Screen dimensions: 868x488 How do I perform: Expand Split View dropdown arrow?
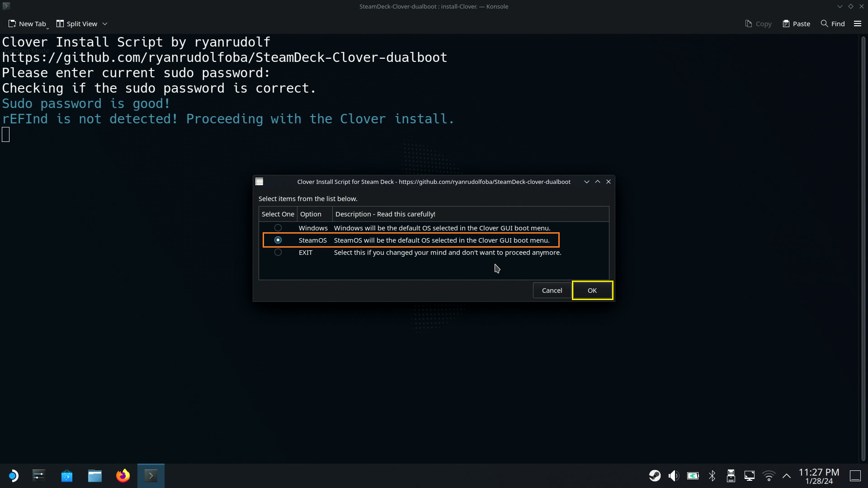coord(105,24)
